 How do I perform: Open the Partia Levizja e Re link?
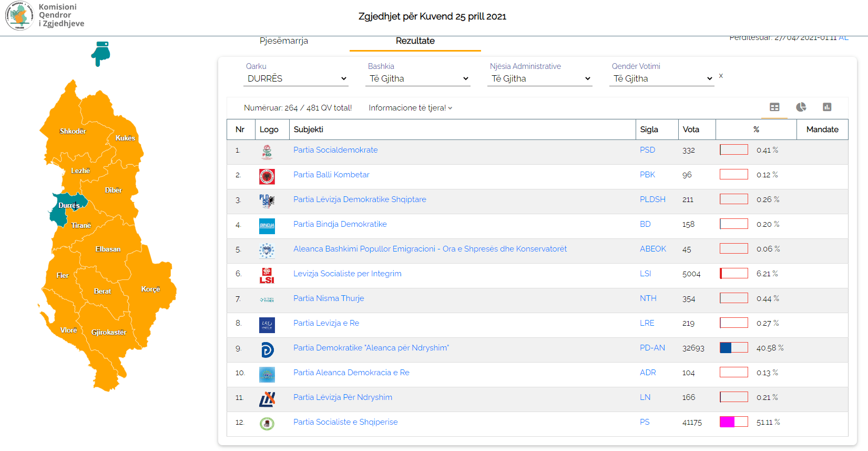click(326, 323)
